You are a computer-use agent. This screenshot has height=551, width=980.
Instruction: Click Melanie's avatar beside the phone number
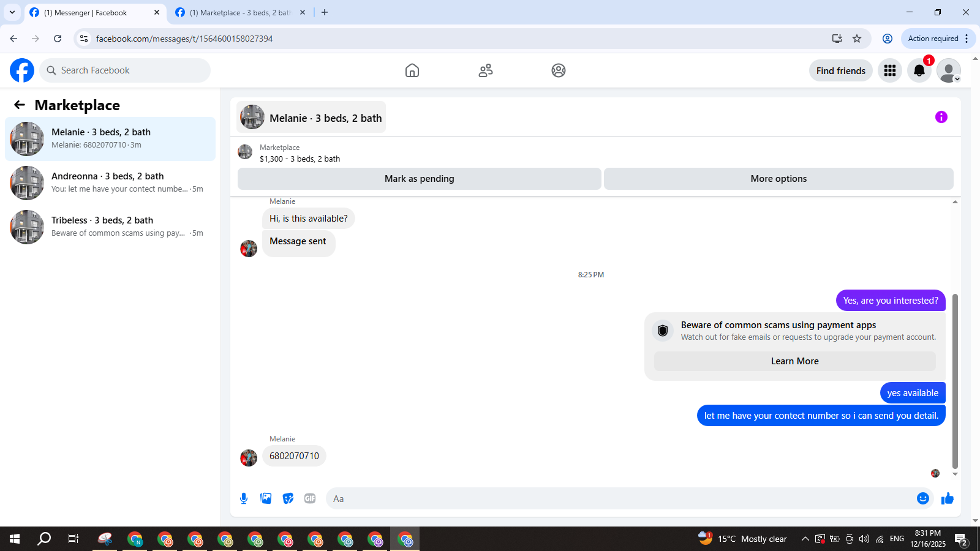[x=249, y=458]
